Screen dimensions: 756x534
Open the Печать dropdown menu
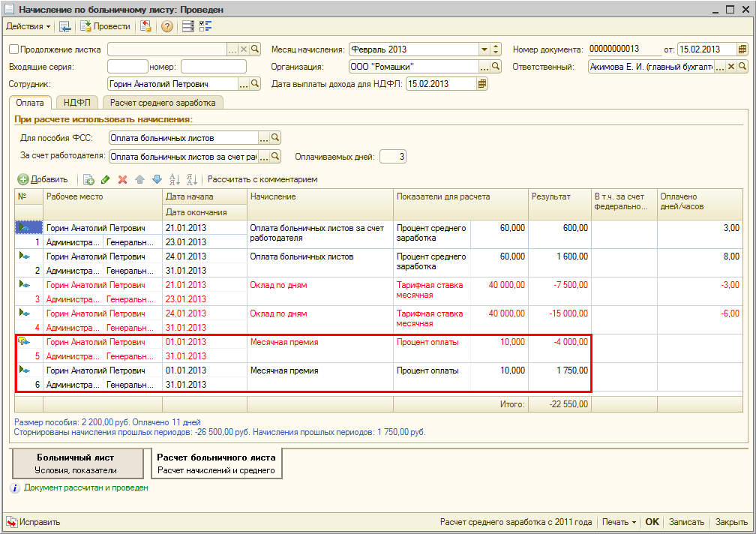click(x=619, y=522)
